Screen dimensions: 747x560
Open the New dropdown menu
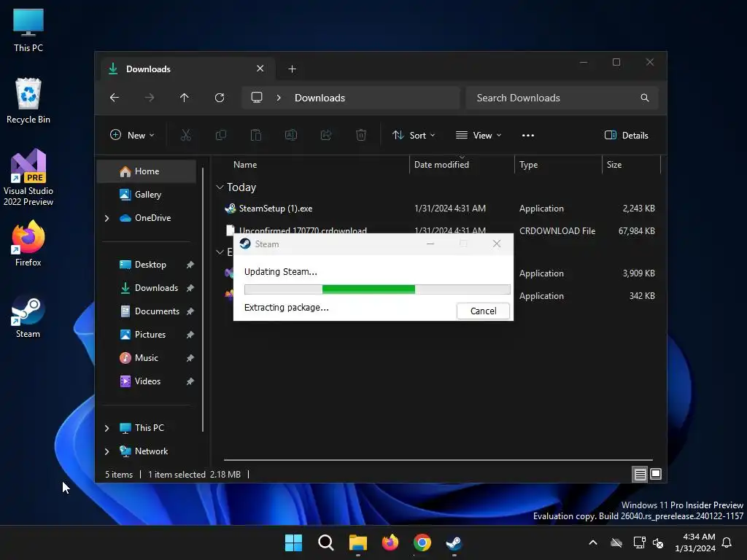pos(132,135)
